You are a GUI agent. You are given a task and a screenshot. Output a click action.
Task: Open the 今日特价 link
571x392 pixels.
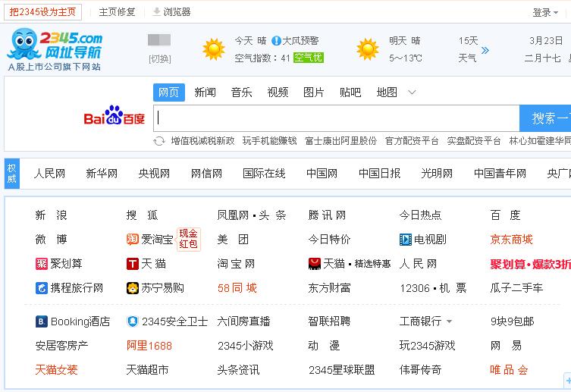click(x=330, y=239)
